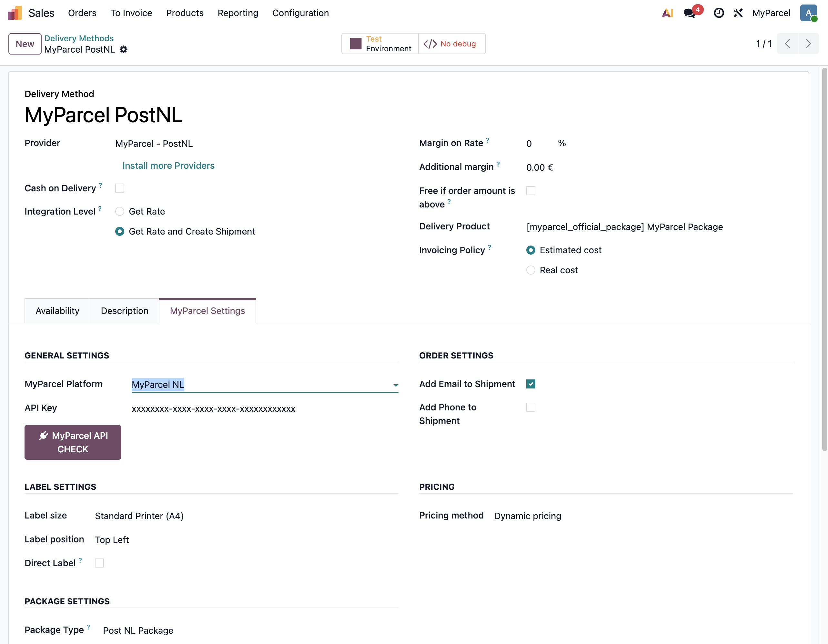Select the Get Rate radio option
Screen dimensions: 828x644
coord(119,212)
